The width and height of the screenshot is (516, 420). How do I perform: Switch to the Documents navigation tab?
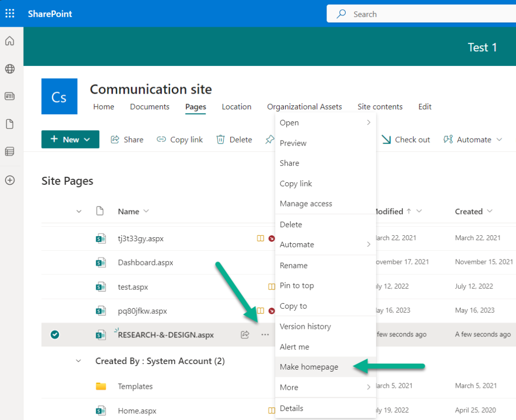pyautogui.click(x=149, y=107)
